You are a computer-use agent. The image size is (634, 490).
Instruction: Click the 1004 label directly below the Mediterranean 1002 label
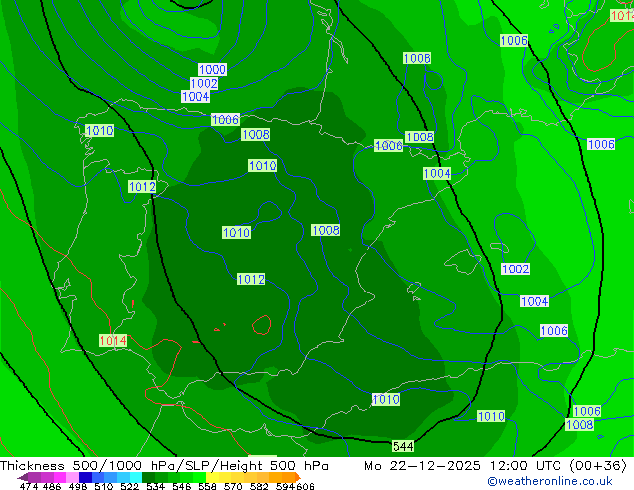535,301
